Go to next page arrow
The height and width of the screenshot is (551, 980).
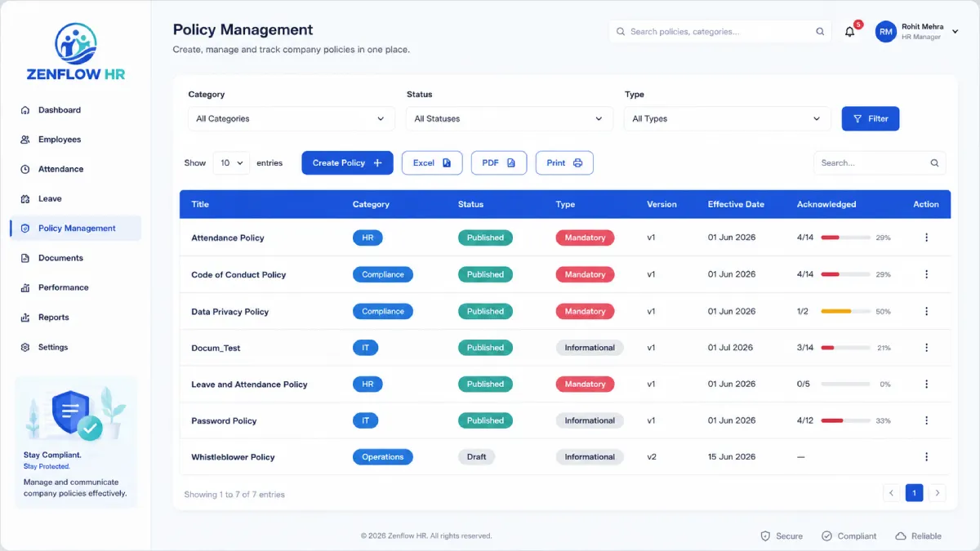coord(938,493)
